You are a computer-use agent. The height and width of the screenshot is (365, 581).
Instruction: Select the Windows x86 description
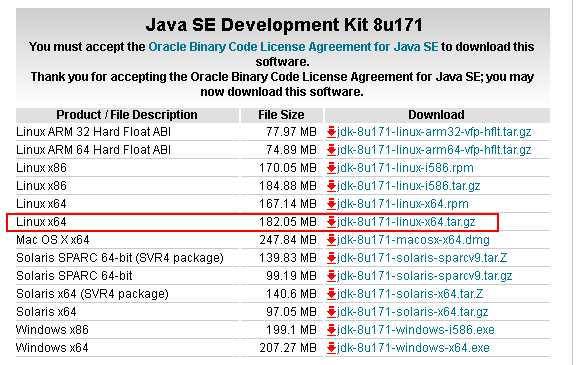point(52,330)
